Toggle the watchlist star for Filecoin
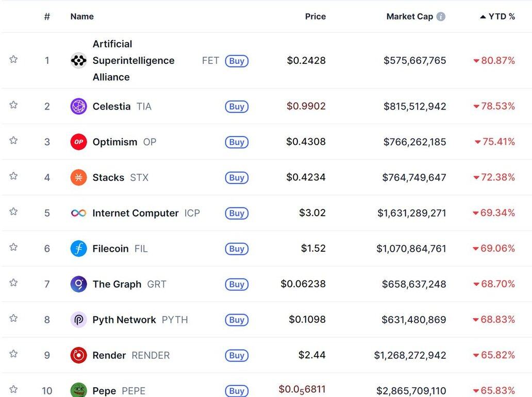The image size is (532, 397). point(13,247)
